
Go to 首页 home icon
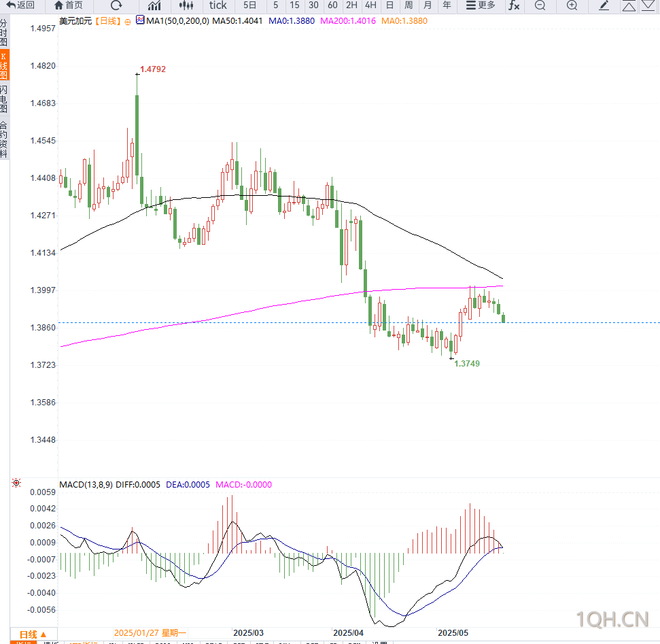(x=69, y=5)
